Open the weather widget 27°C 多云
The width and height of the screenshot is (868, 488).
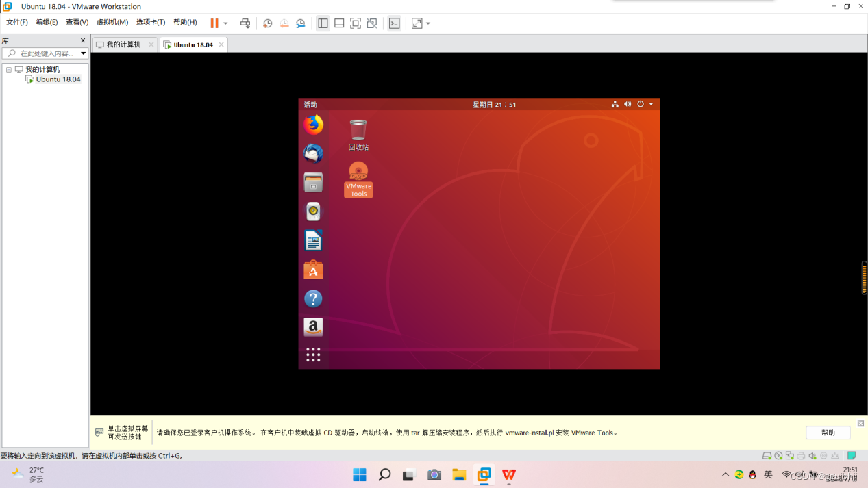(29, 474)
